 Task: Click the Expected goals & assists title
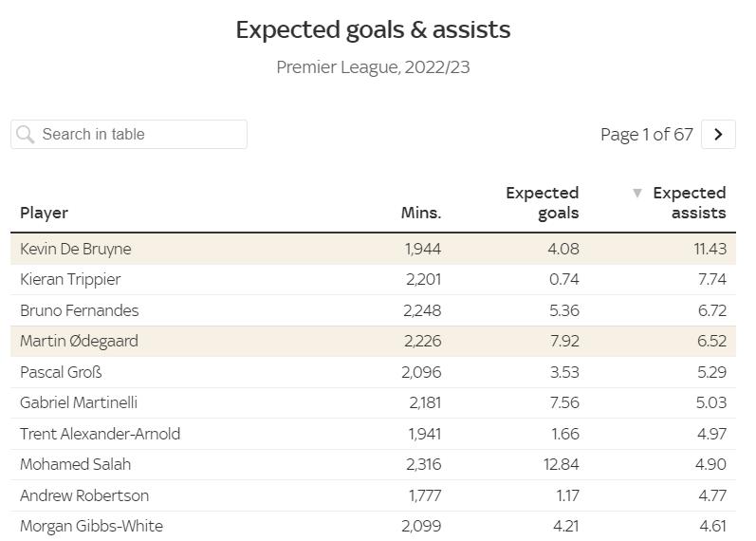[x=373, y=30]
